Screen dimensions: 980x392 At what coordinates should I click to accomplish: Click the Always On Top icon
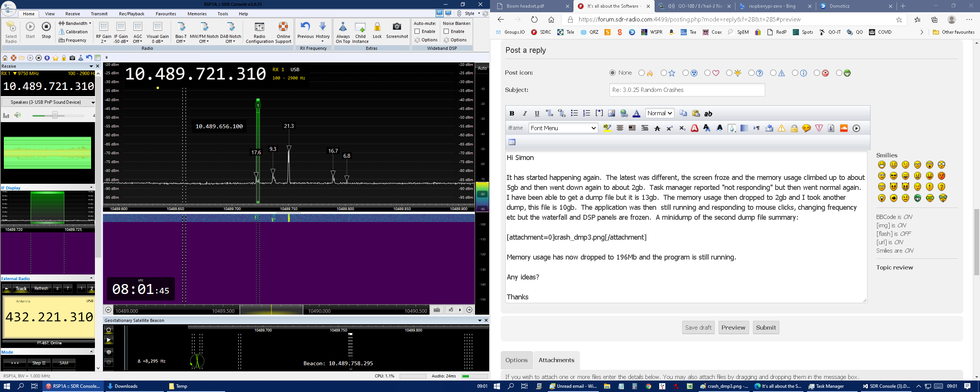point(343,27)
